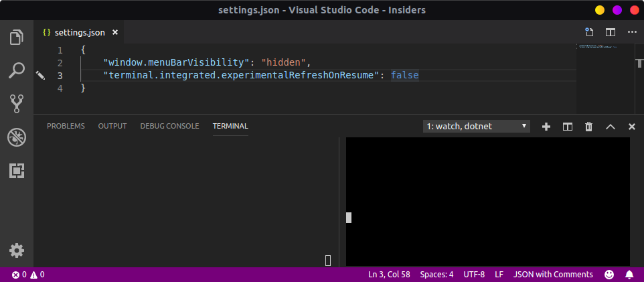644x282 pixels.
Task: Close the window with the red button
Action: [635, 10]
